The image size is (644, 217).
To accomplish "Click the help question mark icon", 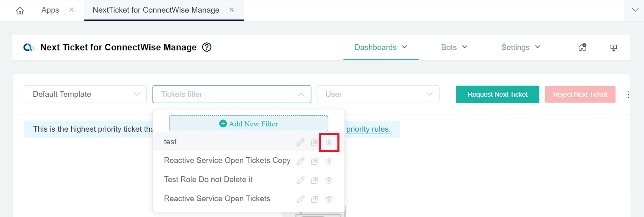I will tap(207, 47).
